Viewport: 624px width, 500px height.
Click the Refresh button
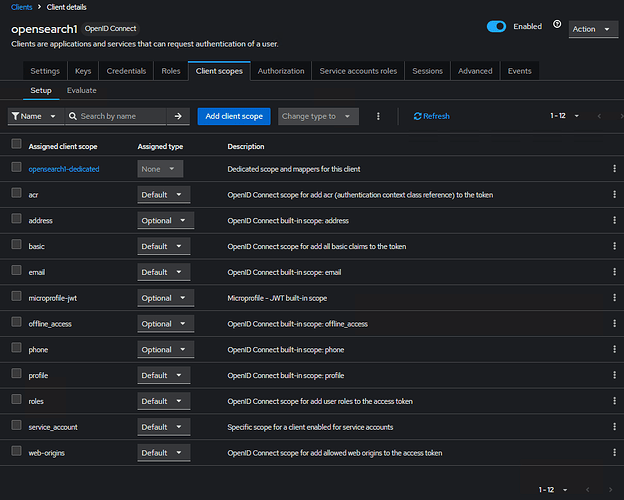point(432,116)
